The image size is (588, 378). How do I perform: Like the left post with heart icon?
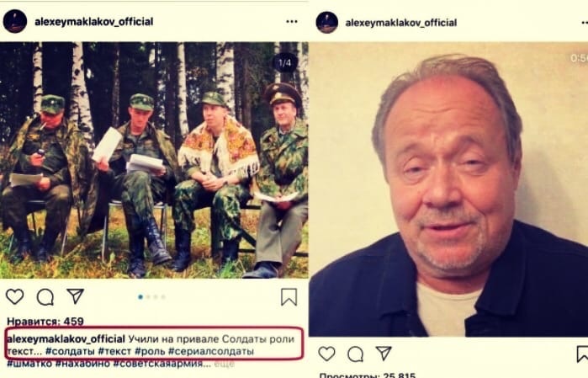(14, 297)
